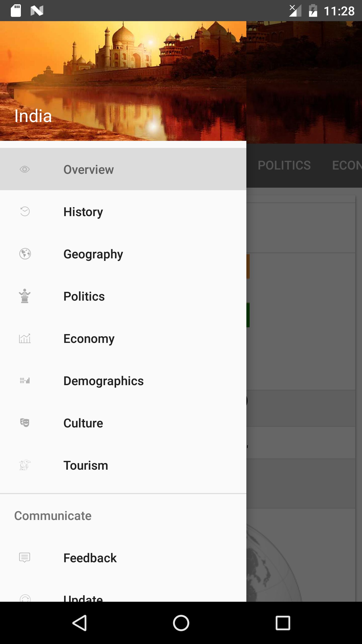Image resolution: width=362 pixels, height=644 pixels.
Task: Tap the India header image
Action: [x=123, y=81]
